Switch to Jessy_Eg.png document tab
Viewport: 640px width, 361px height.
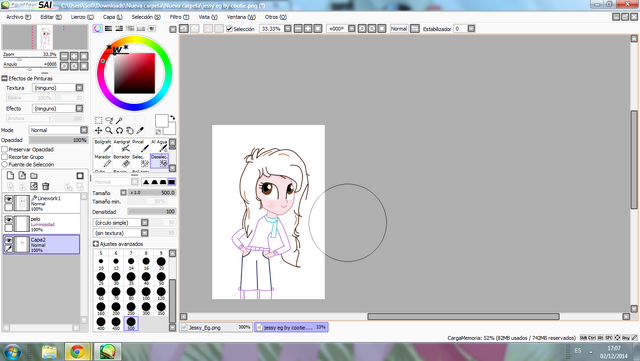click(x=216, y=327)
